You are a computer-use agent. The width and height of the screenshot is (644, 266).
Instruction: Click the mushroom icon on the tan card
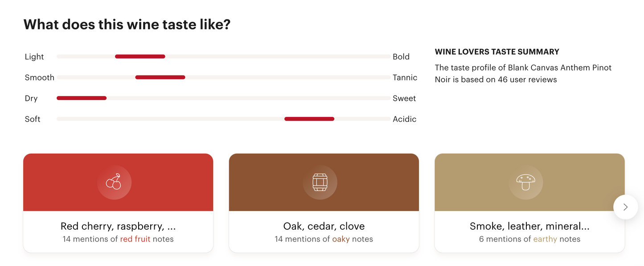(x=526, y=182)
